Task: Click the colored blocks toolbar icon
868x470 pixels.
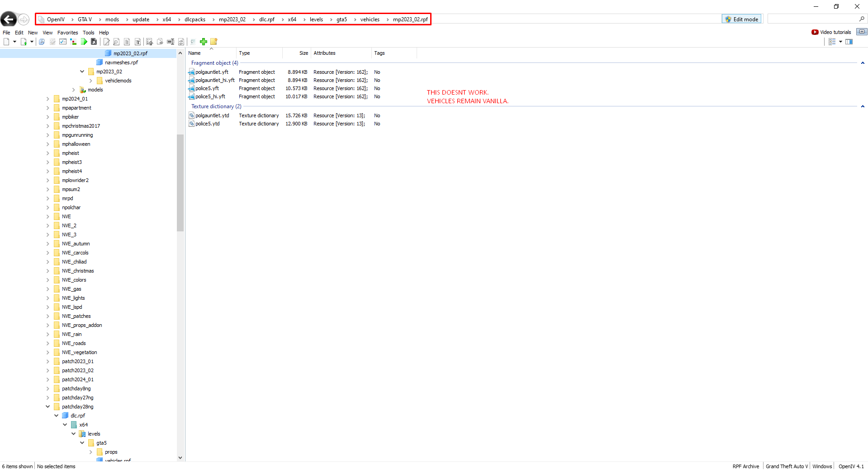Action: coord(73,42)
